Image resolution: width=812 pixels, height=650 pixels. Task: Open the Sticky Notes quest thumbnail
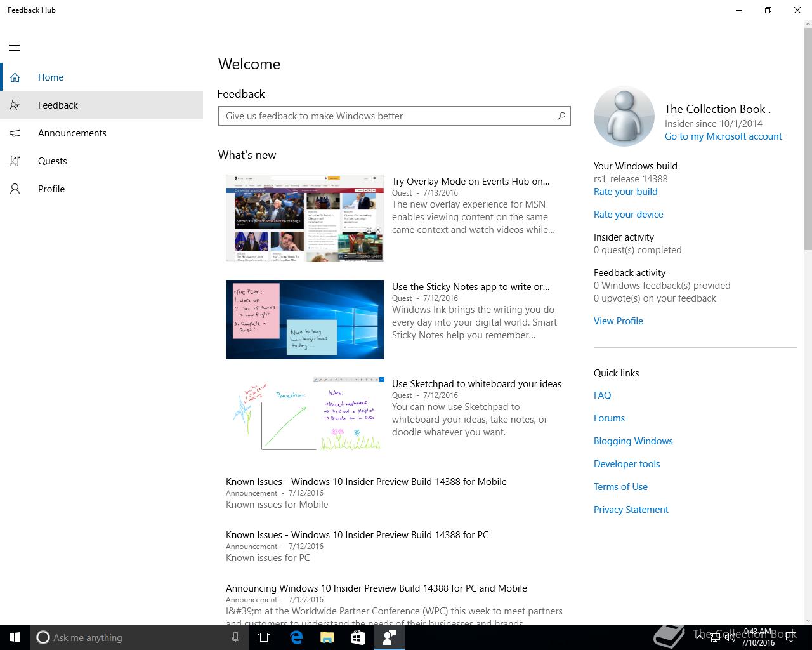pos(304,319)
